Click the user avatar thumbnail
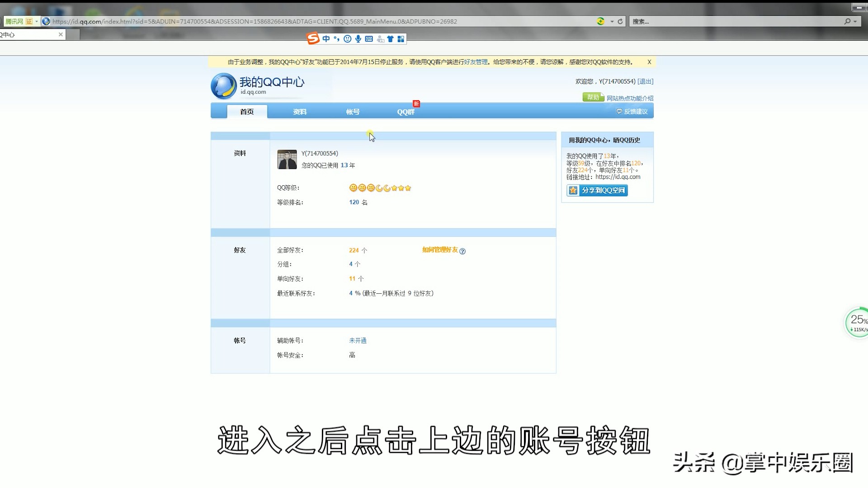Image resolution: width=868 pixels, height=488 pixels. click(x=287, y=160)
